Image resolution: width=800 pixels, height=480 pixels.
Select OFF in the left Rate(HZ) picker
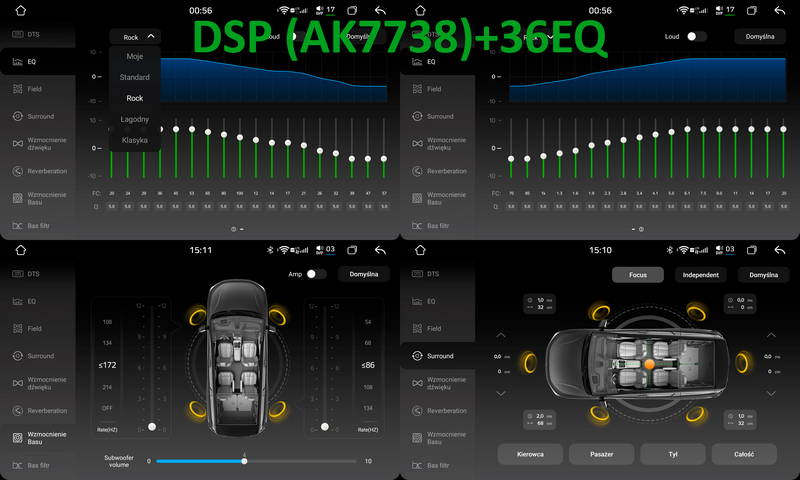(x=107, y=408)
